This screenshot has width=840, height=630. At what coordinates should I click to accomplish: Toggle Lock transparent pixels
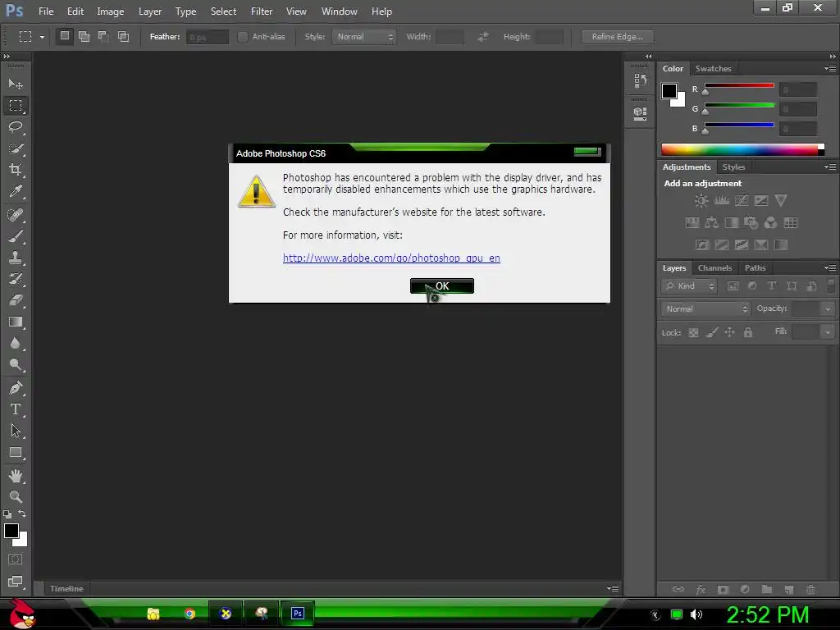click(x=693, y=333)
